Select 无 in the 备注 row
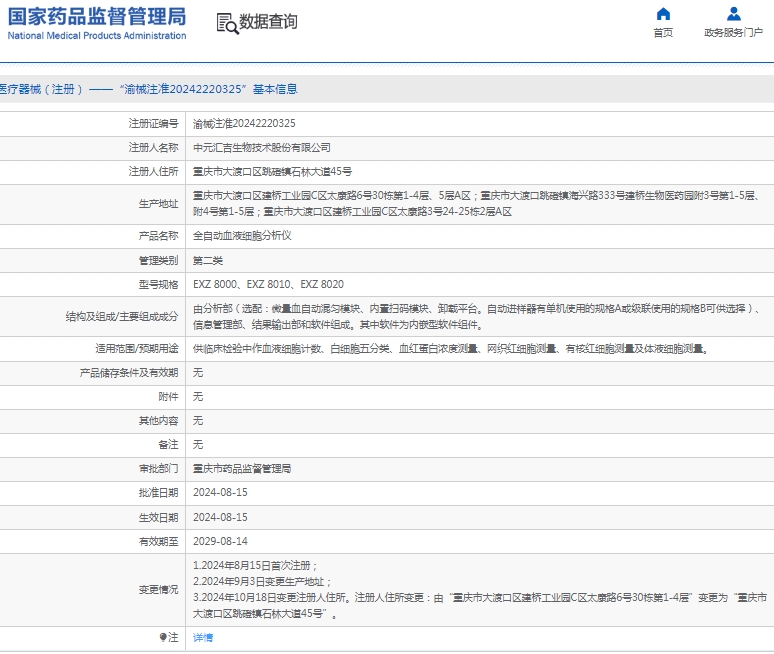 coord(198,445)
